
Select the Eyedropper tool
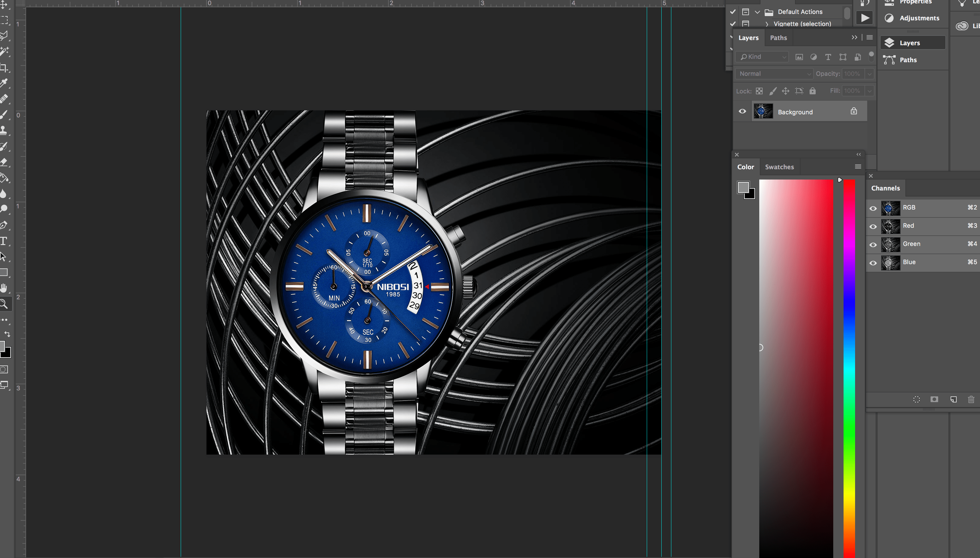click(x=4, y=83)
